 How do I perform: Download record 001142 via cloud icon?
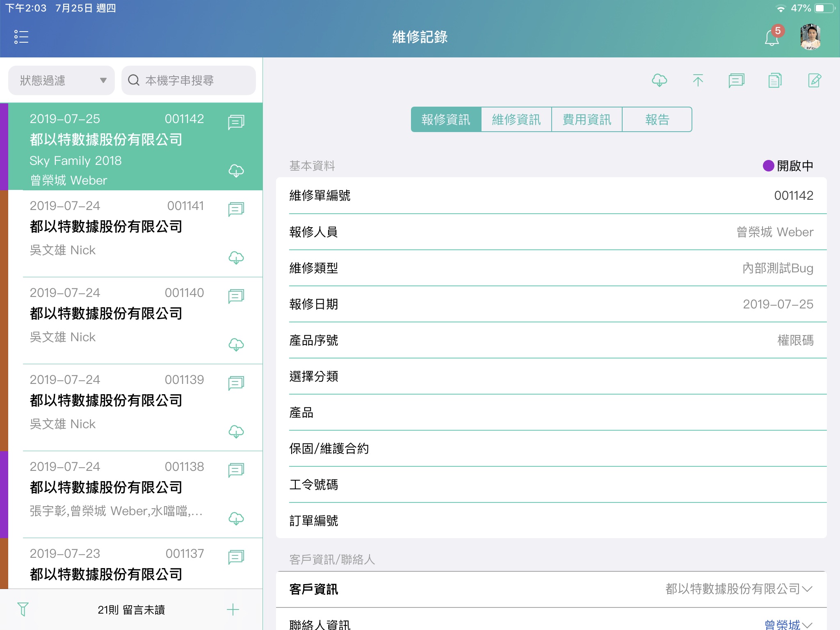point(236,171)
